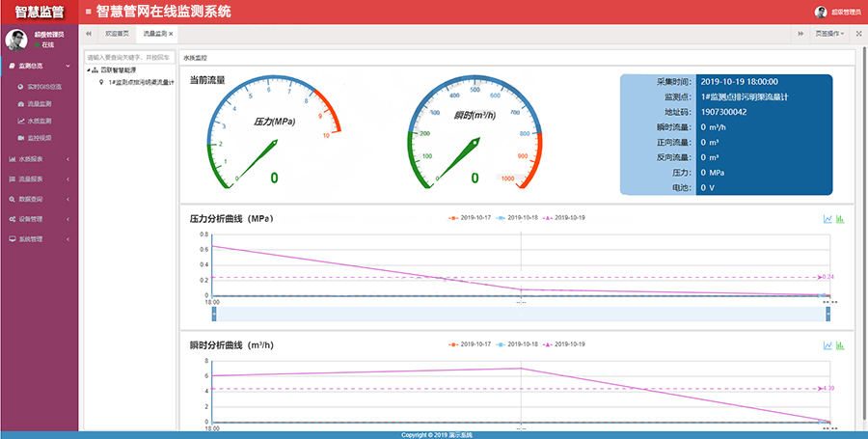Click the tree search keyword input field
Viewport: 868px width, 439px height.
click(x=130, y=58)
